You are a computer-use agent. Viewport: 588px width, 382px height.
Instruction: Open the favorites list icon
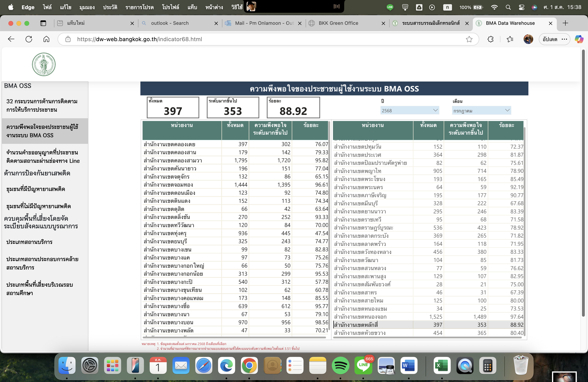[x=510, y=39]
